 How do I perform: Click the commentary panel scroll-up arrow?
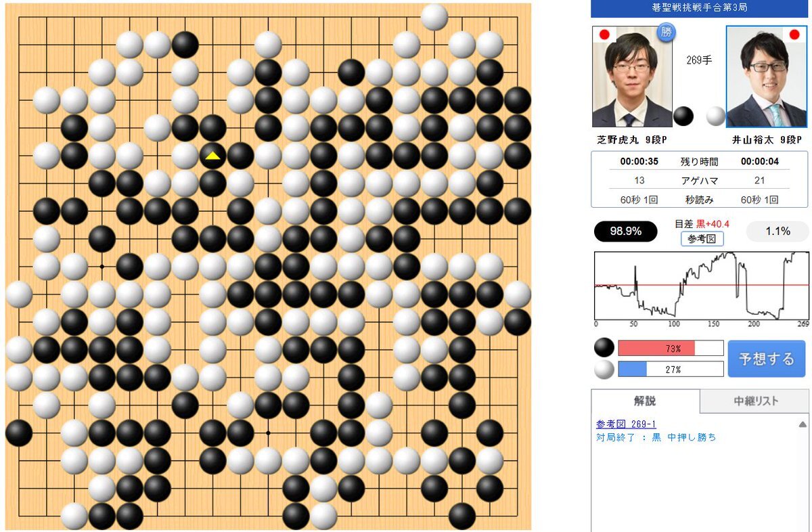coord(803,424)
